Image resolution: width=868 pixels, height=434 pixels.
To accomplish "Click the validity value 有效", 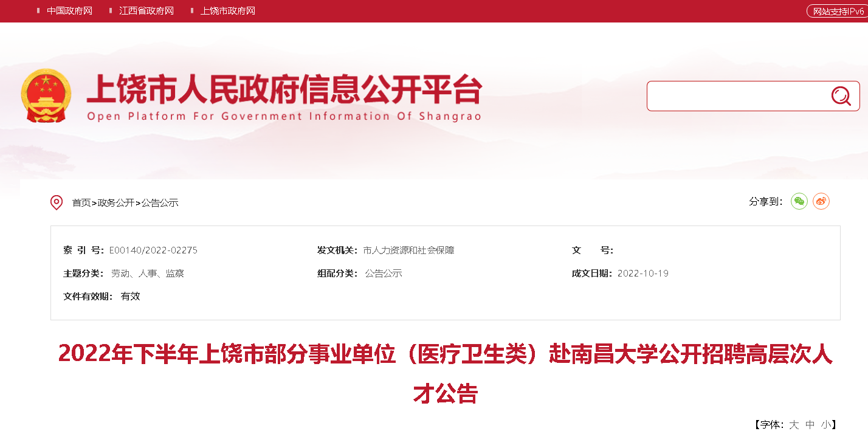I will (131, 296).
